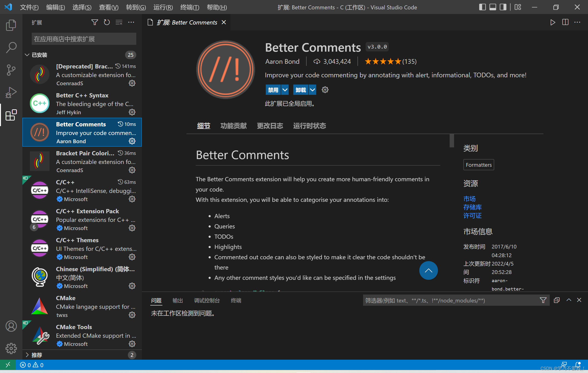The width and height of the screenshot is (588, 373).
Task: Toggle the primary side bar layout button
Action: point(482,7)
